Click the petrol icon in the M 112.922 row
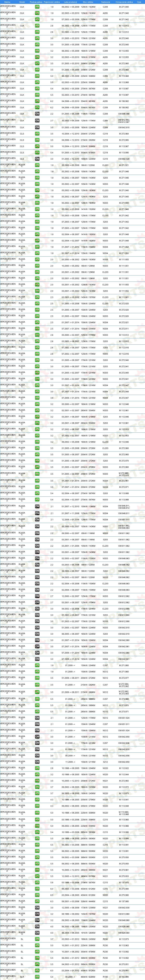This screenshot has height=980, width=145. pos(37,768)
